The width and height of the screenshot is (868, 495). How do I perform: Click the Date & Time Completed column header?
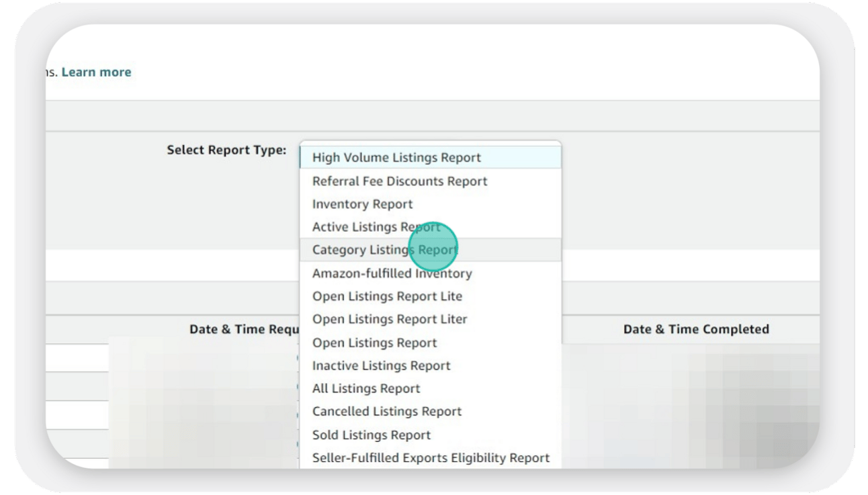click(x=696, y=329)
